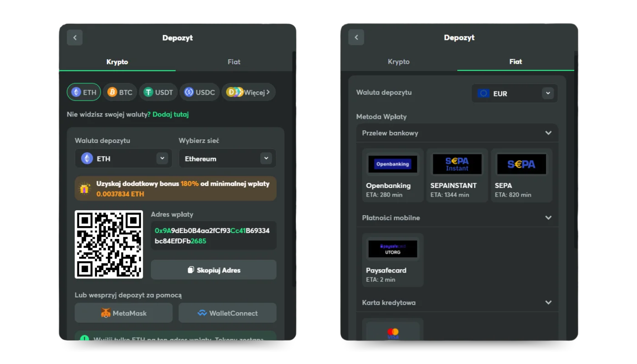The image size is (637, 364).
Task: Switch to the Fiat tab in the left panel
Action: point(234,62)
